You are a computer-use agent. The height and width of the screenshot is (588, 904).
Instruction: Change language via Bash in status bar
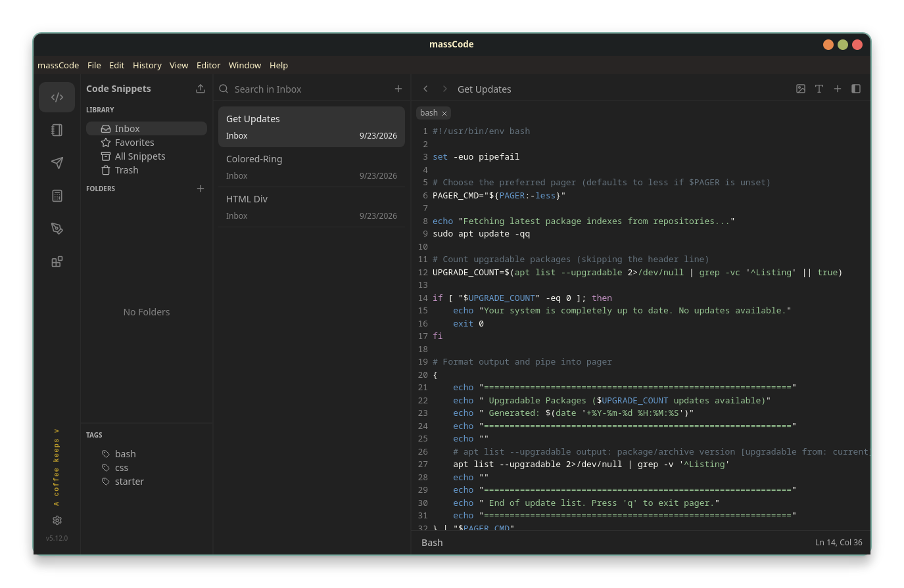tap(432, 543)
